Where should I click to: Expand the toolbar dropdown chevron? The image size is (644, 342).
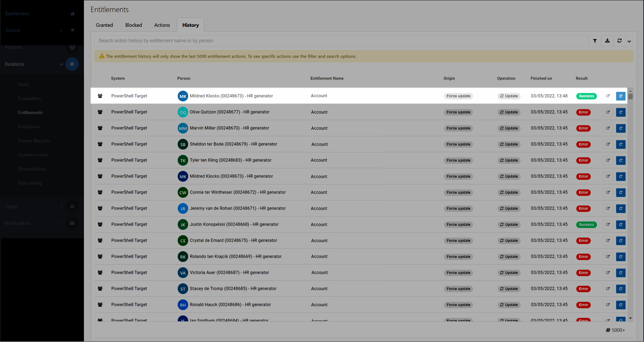[629, 41]
